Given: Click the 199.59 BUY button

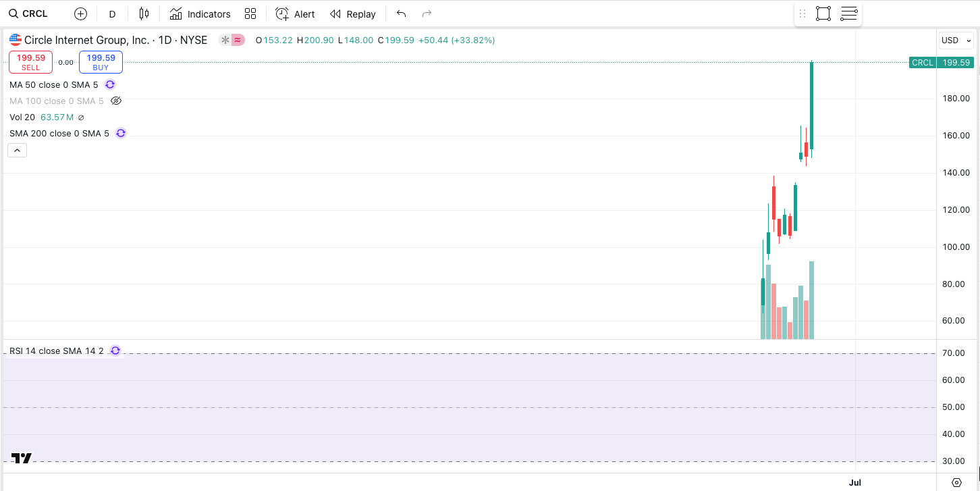Looking at the screenshot, I should pyautogui.click(x=101, y=62).
